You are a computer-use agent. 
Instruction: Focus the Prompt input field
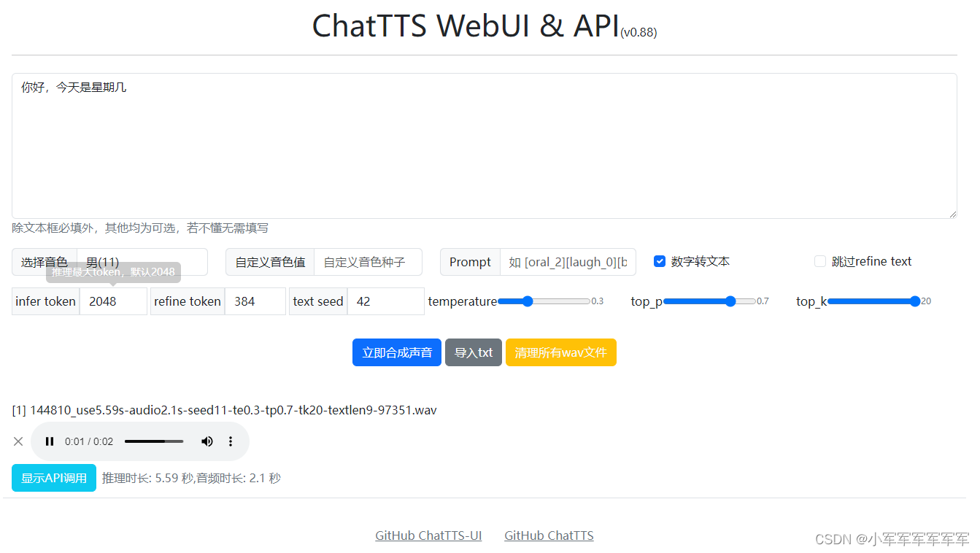point(568,262)
